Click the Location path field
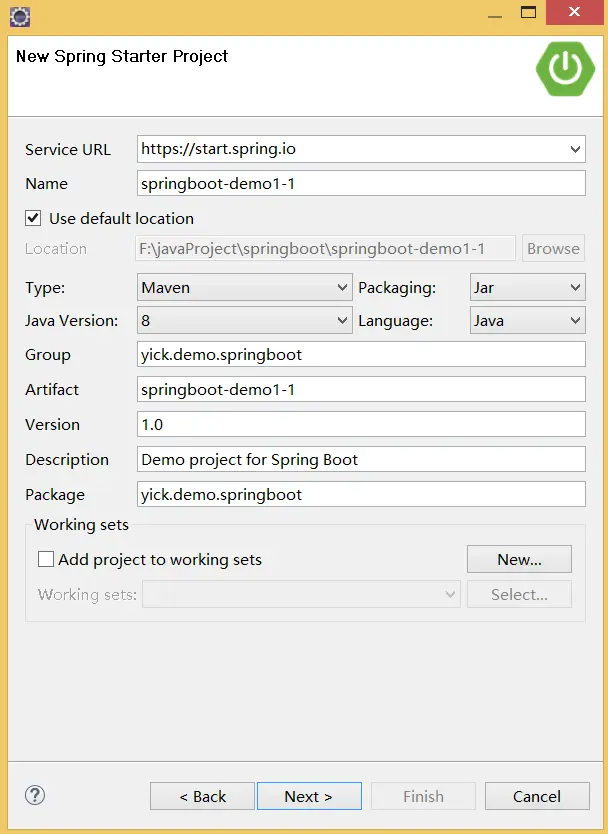 (x=326, y=248)
